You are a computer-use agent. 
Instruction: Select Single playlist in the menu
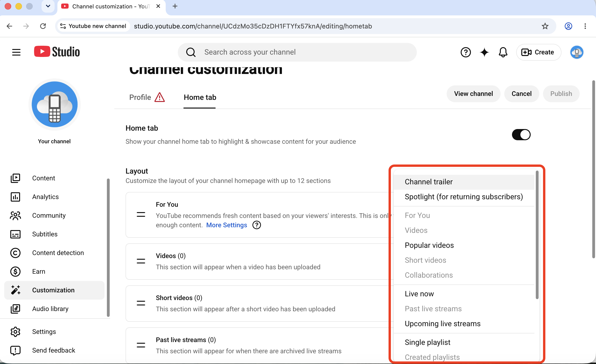point(464,342)
